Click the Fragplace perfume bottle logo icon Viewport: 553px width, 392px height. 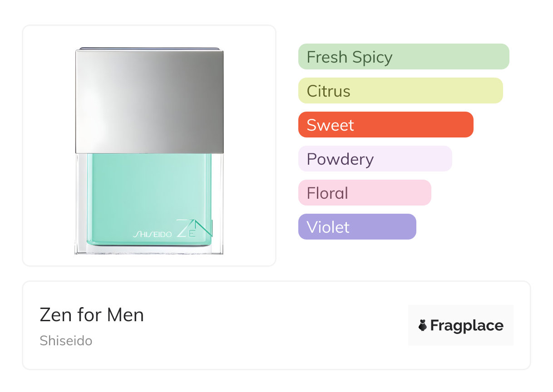click(423, 325)
